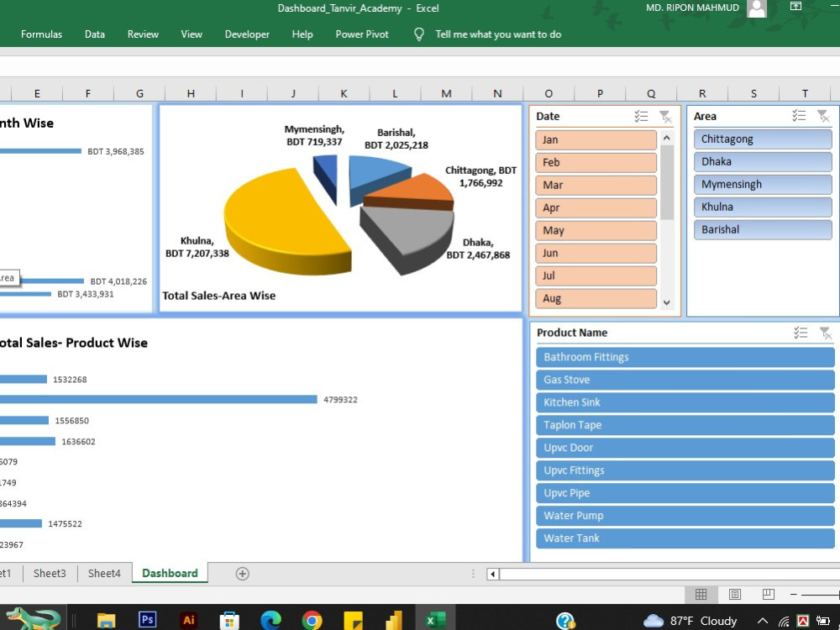Image resolution: width=840 pixels, height=630 pixels.
Task: Switch to Normal view in status bar
Action: coord(701,594)
